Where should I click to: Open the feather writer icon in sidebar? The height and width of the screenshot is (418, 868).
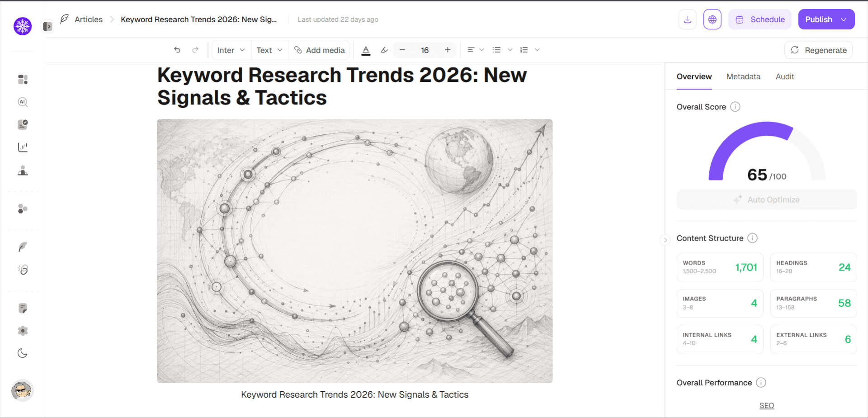tap(23, 247)
